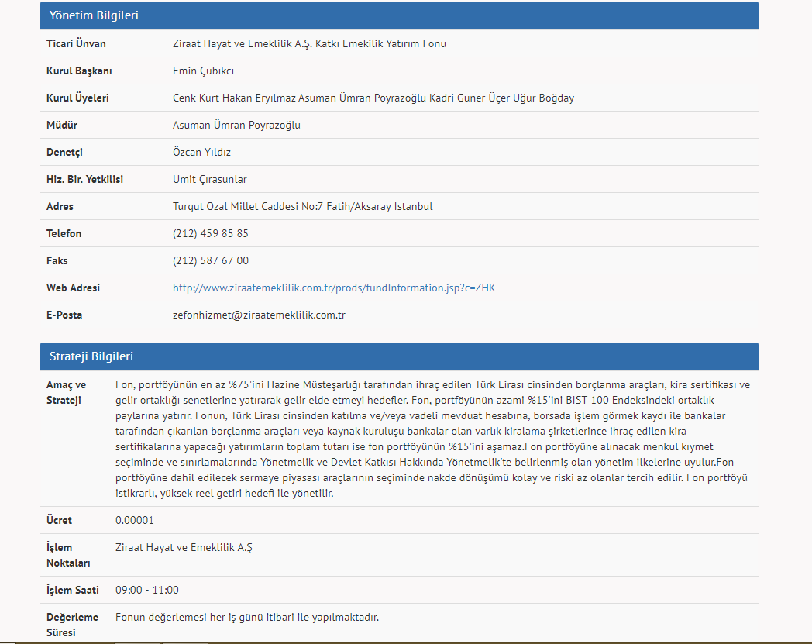The image size is (812, 644).
Task: Click the Denetçi value 'Özcan Yıldız'
Action: 201,153
